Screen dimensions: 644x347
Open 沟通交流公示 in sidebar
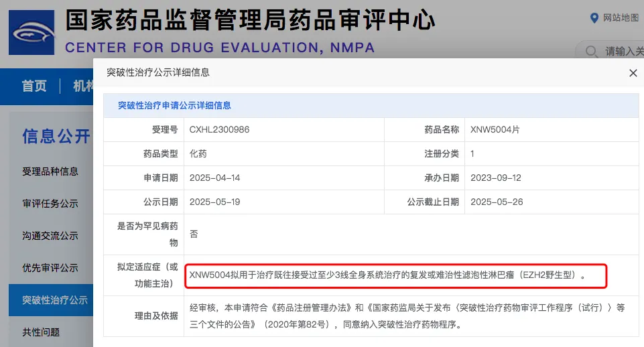pos(50,236)
